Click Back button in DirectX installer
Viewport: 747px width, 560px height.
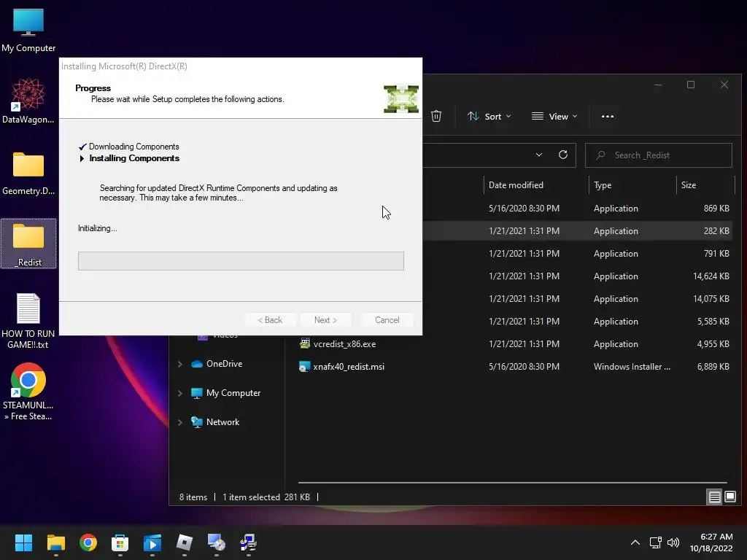point(270,320)
